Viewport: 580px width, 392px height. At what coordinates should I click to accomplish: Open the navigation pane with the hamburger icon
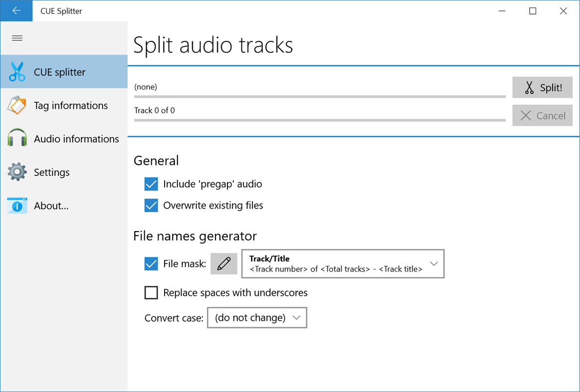pos(16,38)
